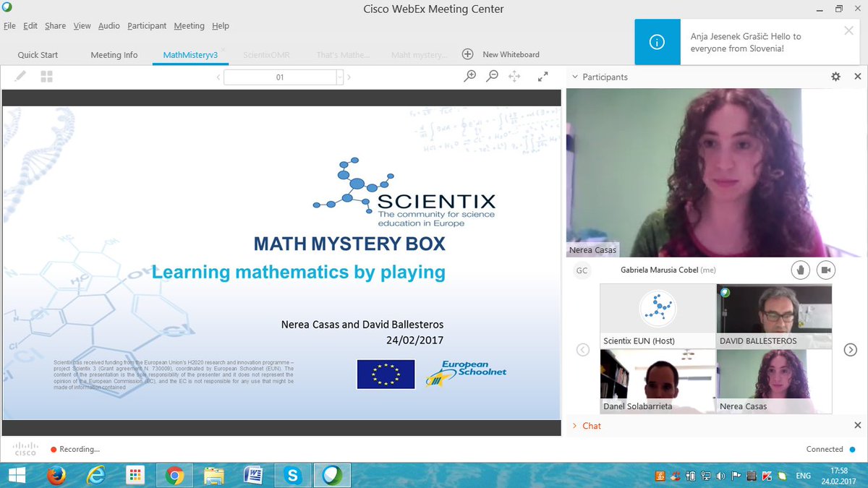Viewport: 868px width, 488px height.
Task: Select DAVID BALLESTEROS video tile
Action: point(774,316)
